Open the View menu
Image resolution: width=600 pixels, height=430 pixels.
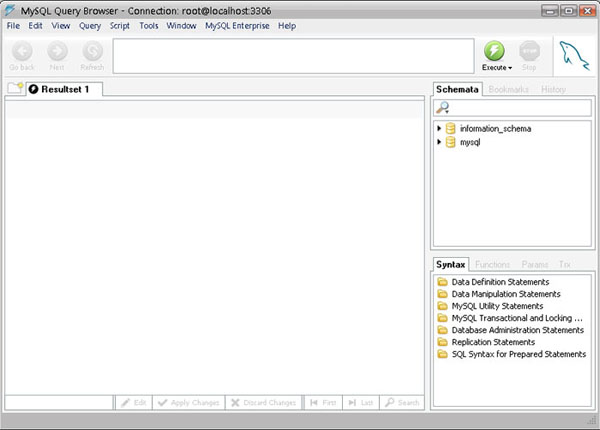click(x=61, y=26)
